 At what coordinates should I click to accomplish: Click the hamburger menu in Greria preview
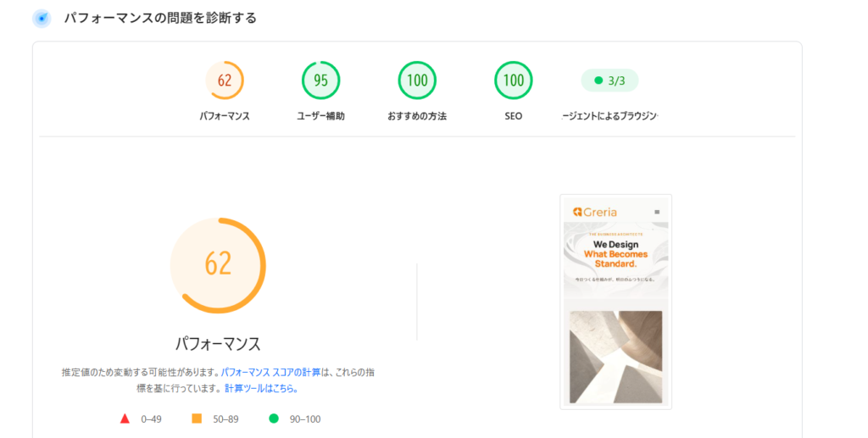tap(657, 212)
